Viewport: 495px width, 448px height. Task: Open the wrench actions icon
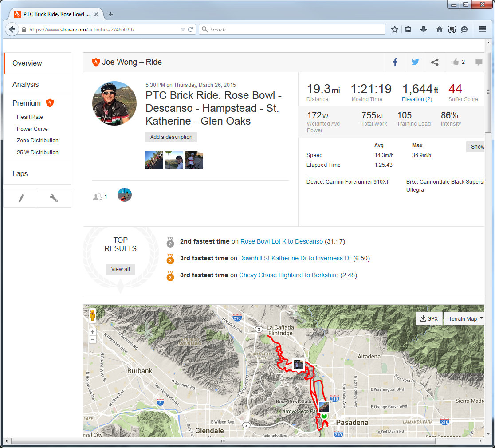54,198
